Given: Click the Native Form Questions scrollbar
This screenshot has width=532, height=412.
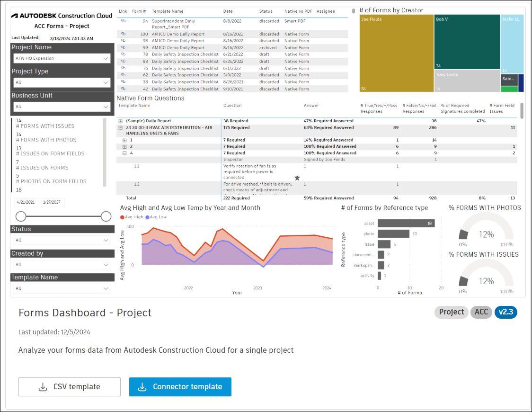Looking at the screenshot, I should click(x=522, y=111).
